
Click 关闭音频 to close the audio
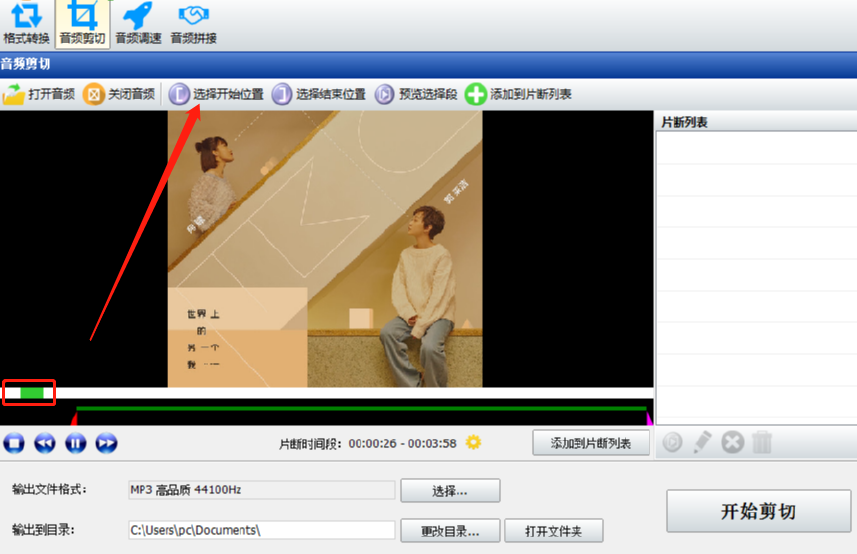pos(119,94)
